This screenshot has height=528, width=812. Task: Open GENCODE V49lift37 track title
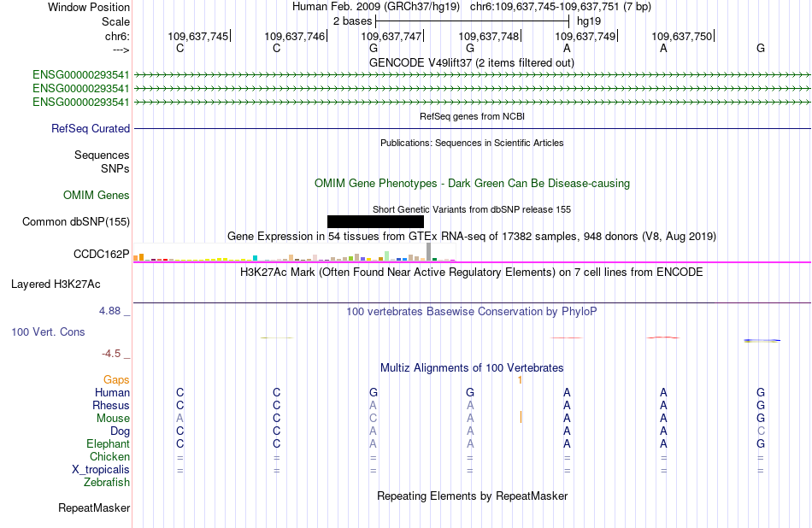point(471,62)
